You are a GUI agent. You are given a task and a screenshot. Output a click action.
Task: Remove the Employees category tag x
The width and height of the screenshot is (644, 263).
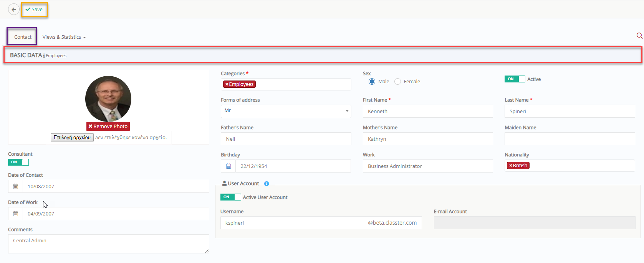coord(227,84)
